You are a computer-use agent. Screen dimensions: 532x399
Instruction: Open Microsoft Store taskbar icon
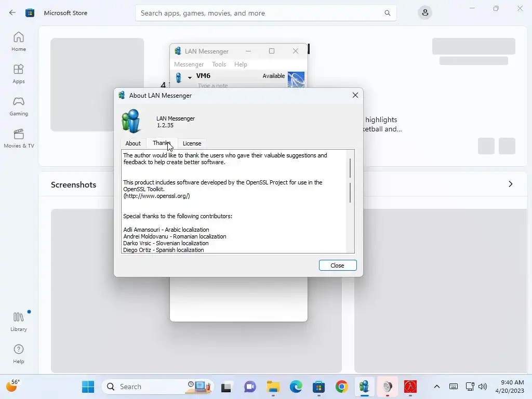pyautogui.click(x=318, y=387)
